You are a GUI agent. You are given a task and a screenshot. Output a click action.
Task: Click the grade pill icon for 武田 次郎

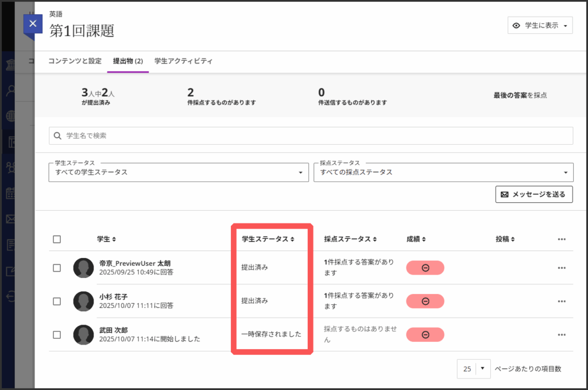(x=425, y=334)
